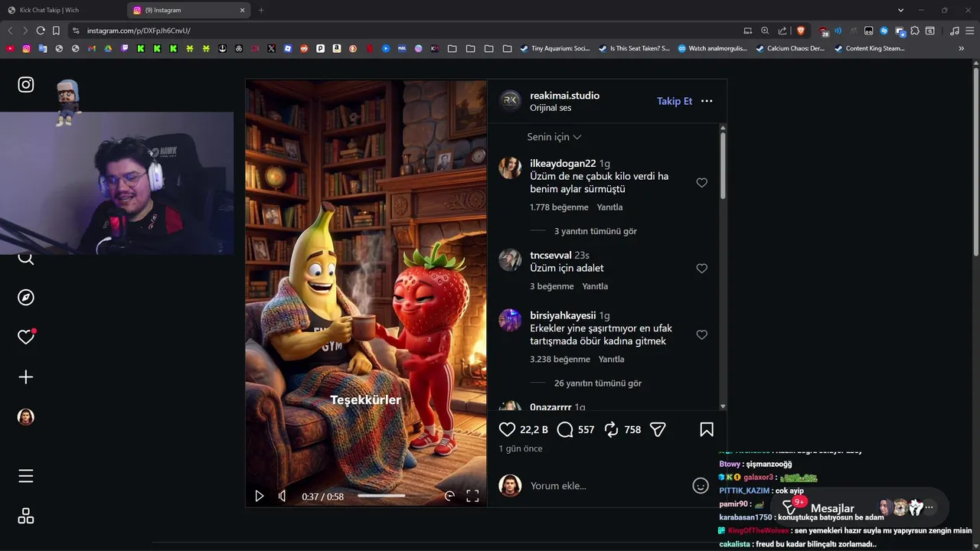Click the address bar URL
Viewport: 980px width, 551px height.
139,31
